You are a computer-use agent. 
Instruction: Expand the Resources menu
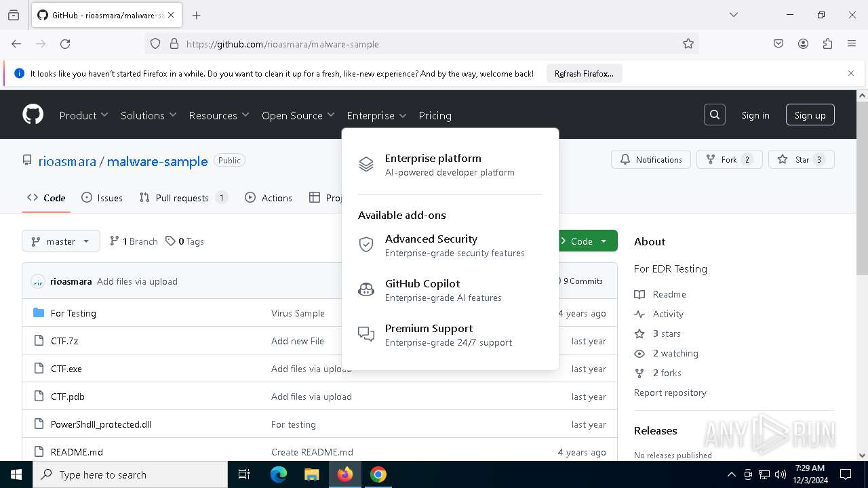[219, 115]
